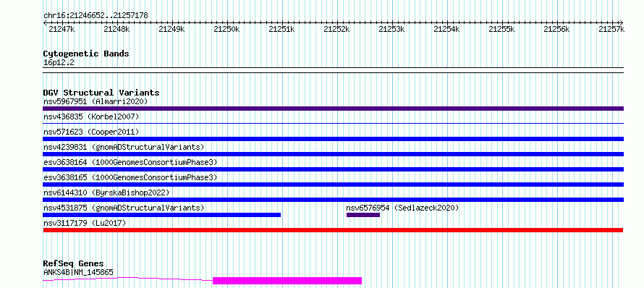Open esv3638164 1000 Genomes variant label
The width and height of the screenshot is (644, 288).
[x=130, y=162]
